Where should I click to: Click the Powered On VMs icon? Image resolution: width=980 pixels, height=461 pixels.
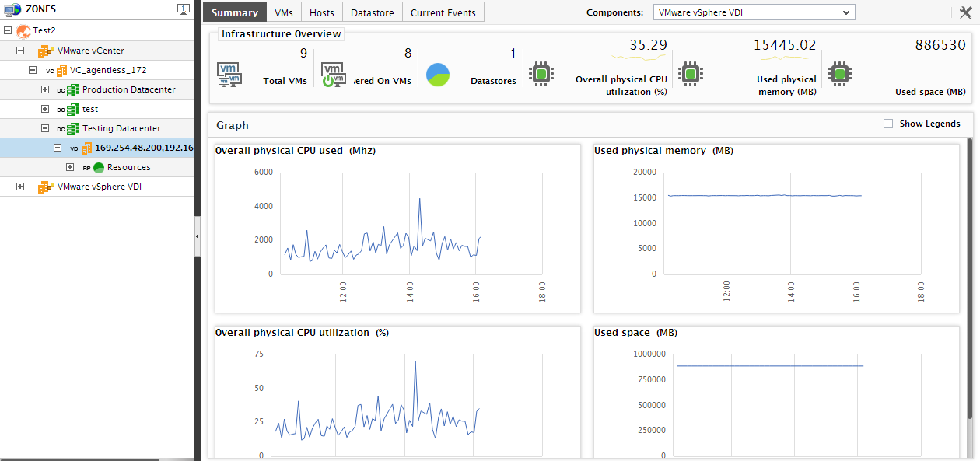pos(334,74)
